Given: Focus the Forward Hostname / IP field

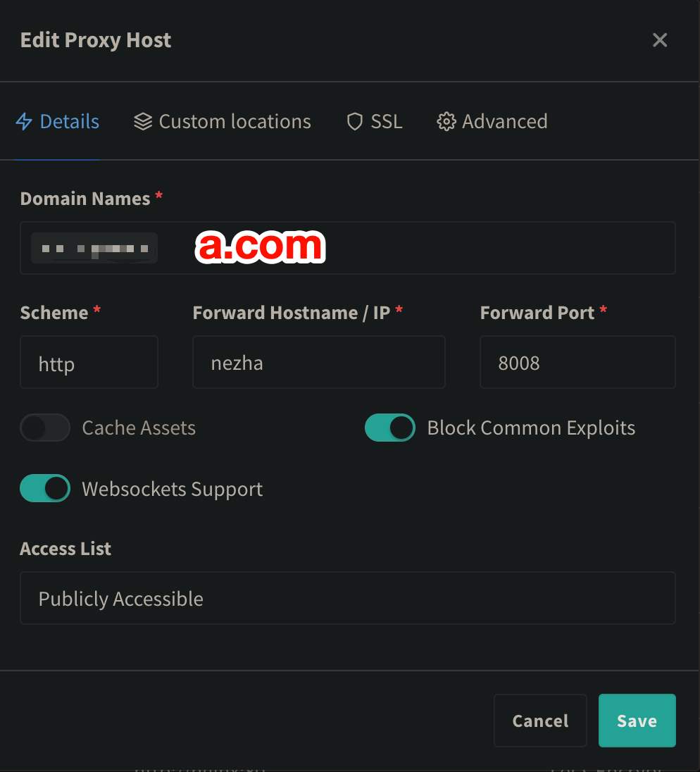Looking at the screenshot, I should 318,363.
